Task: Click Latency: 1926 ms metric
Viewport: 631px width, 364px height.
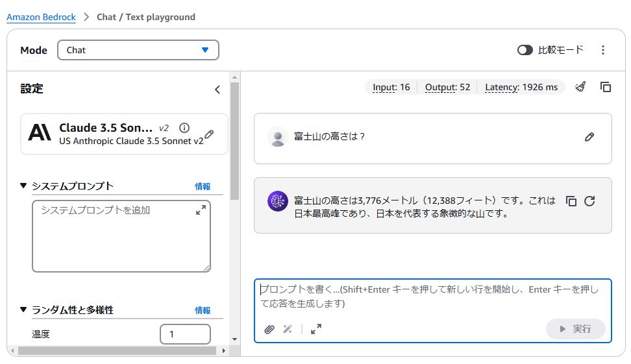Action: tap(521, 88)
